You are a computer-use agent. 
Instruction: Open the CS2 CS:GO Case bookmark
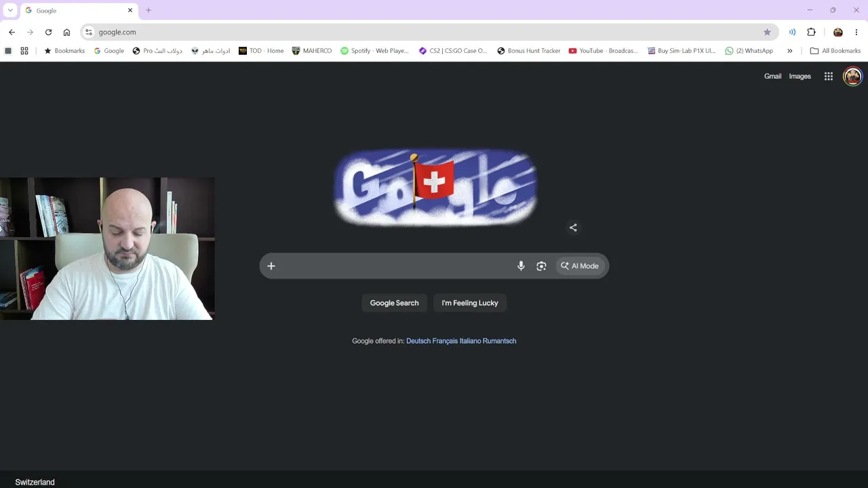[x=453, y=51]
